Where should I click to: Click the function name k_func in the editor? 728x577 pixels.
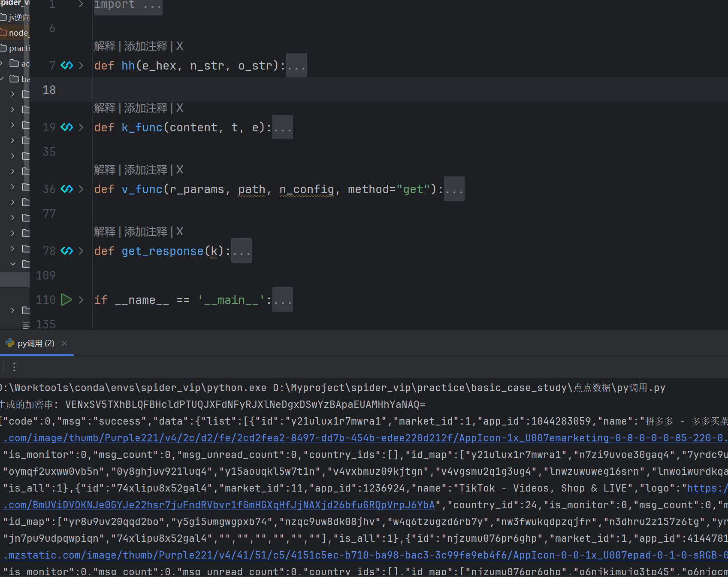tap(142, 127)
